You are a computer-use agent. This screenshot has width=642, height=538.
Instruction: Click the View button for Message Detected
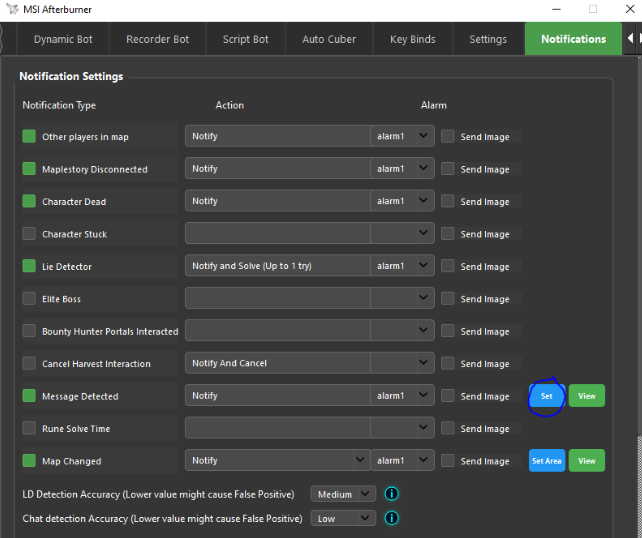point(586,396)
